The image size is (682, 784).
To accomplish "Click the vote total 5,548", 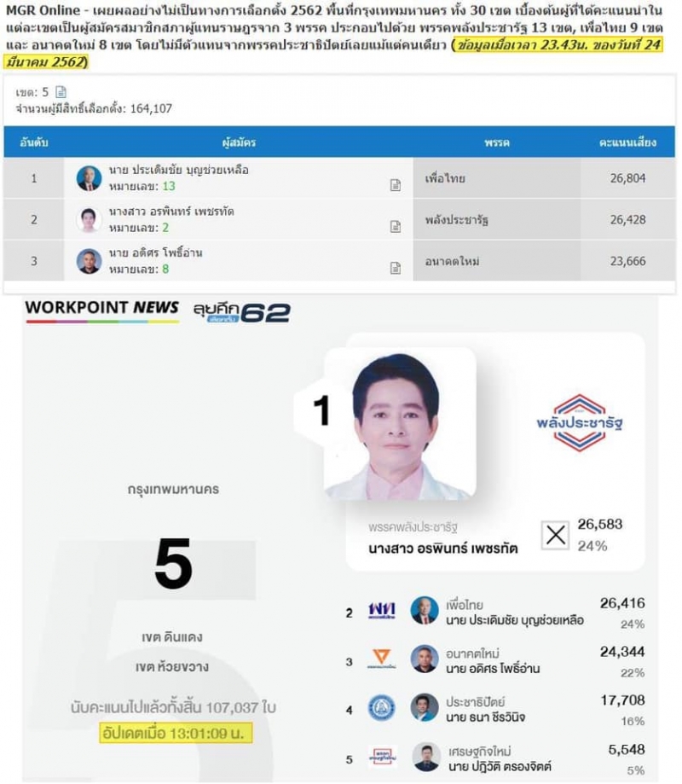I will point(627,750).
